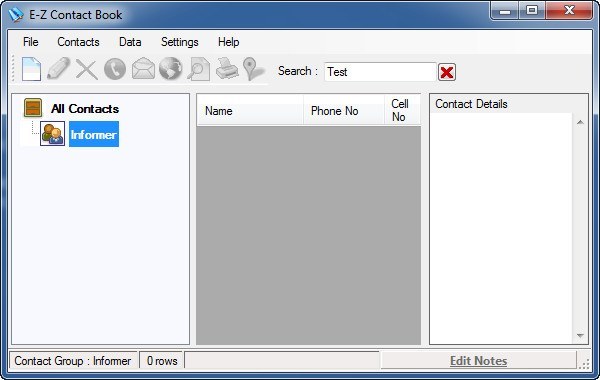Click the Contact Details panel label

471,104
